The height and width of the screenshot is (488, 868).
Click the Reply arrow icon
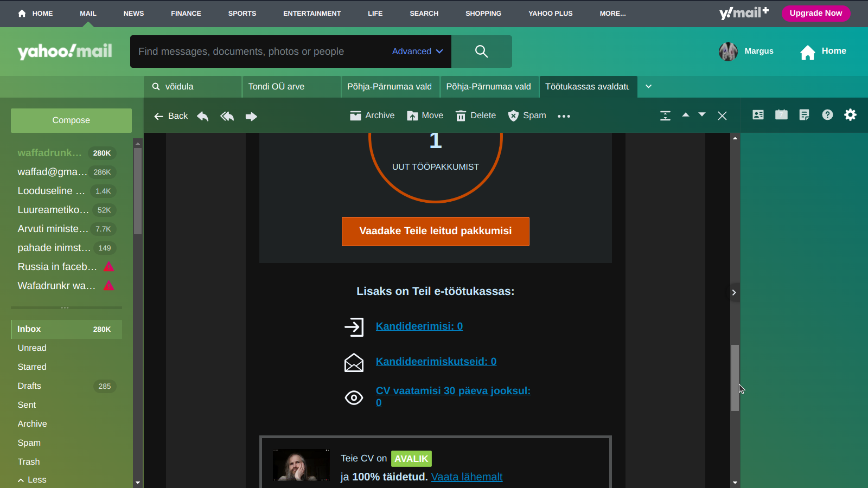202,116
